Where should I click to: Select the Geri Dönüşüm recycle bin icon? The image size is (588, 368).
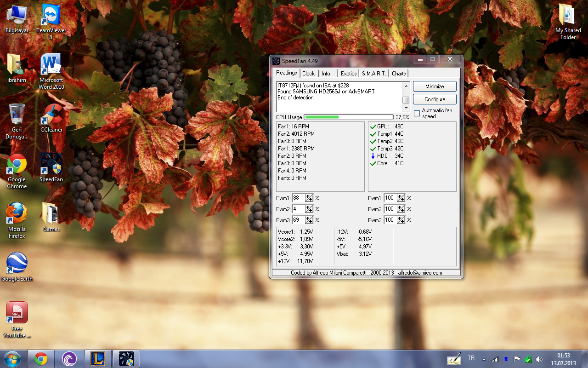(x=17, y=121)
